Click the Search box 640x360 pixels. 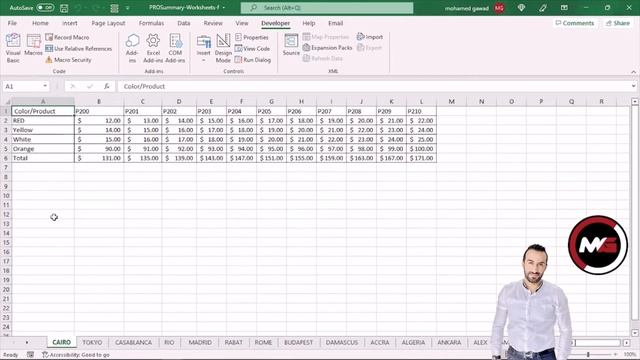point(327,8)
